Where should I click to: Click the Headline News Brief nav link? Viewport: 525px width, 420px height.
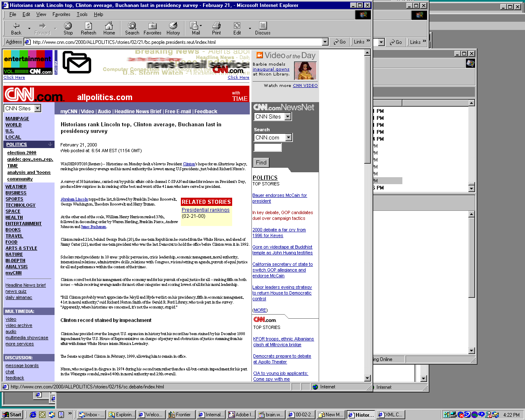[138, 112]
